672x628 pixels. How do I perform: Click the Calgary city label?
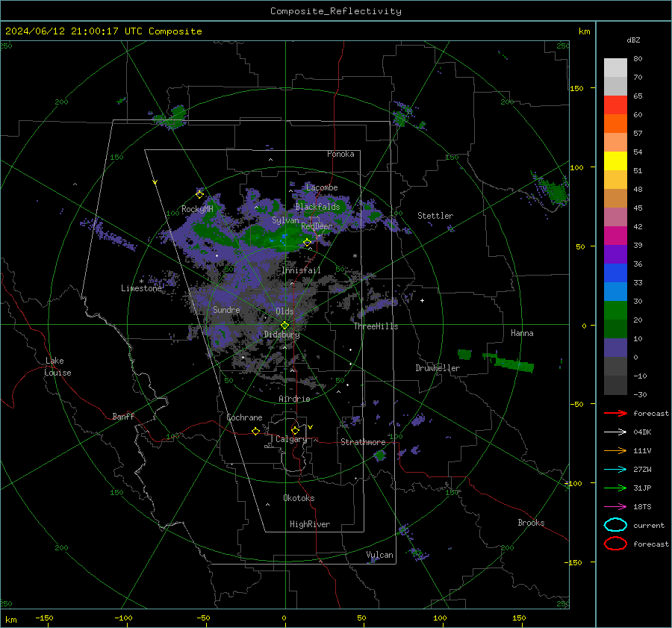[x=291, y=439]
